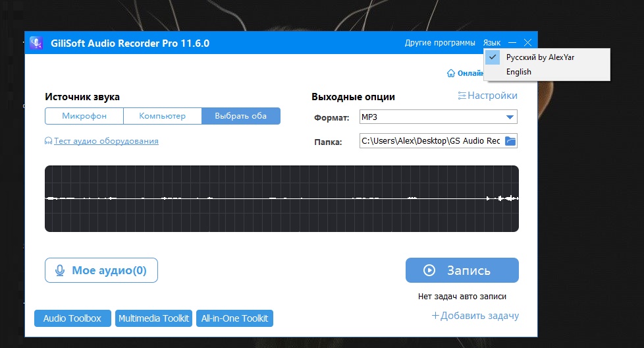
Task: Open the Настройки settings link
Action: [x=493, y=96]
